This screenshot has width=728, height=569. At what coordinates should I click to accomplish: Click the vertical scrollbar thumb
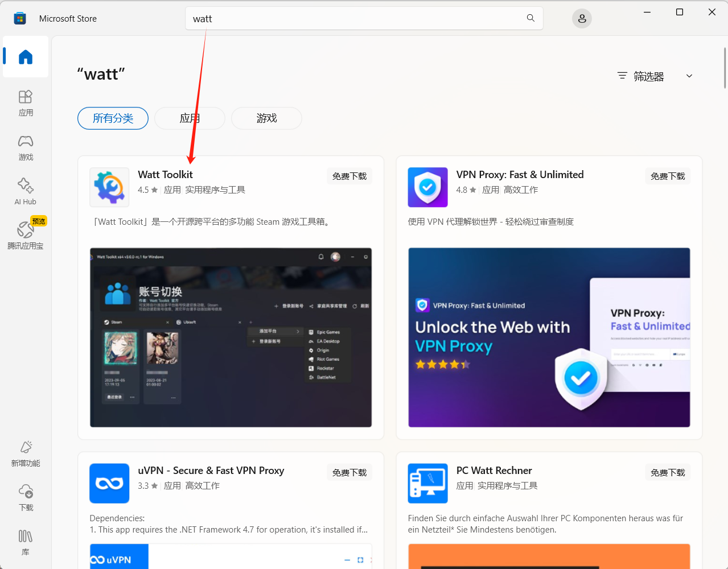[x=725, y=68]
